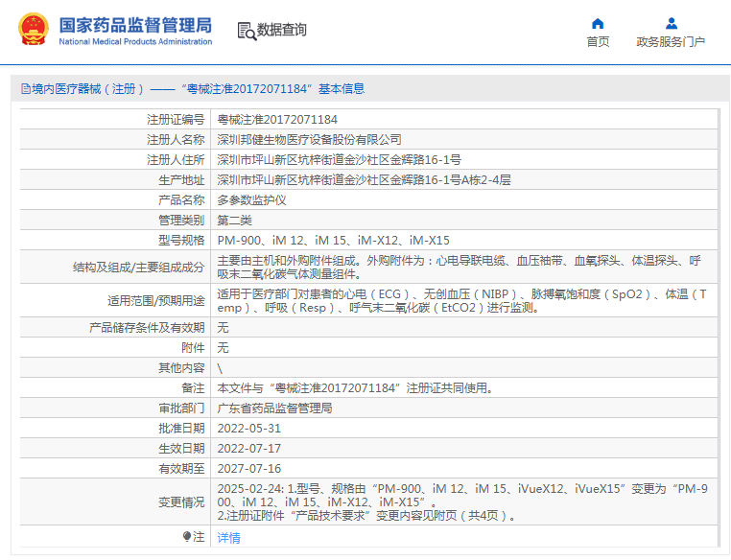Click the 首页 home icon
The width and height of the screenshot is (731, 560).
(598, 24)
